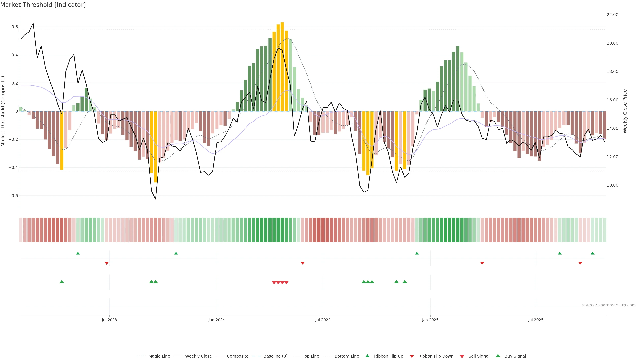Viewport: 644px width, 362px height.
Task: Click the lone buy signal triangle before Jul 2023
Action: [62, 282]
